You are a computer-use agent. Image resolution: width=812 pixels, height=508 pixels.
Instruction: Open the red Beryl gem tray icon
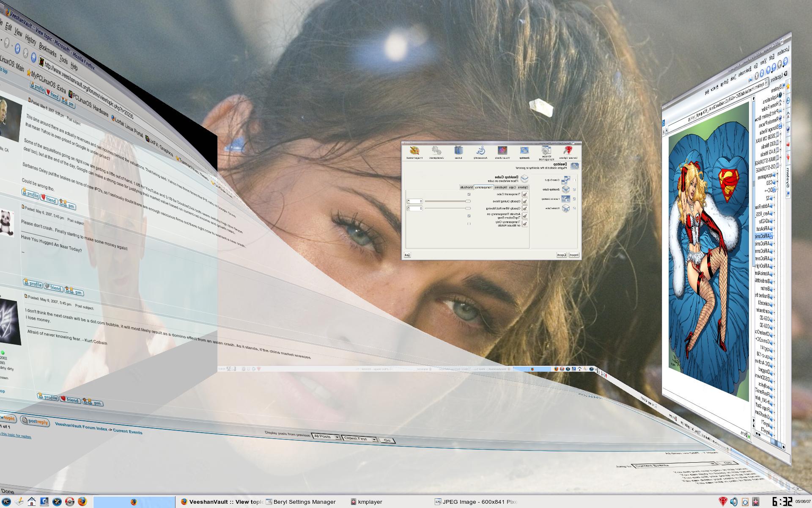tap(722, 502)
